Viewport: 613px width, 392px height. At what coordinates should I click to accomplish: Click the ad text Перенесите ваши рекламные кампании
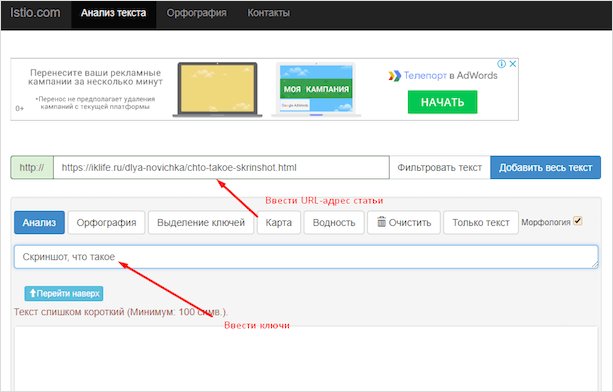pyautogui.click(x=95, y=77)
